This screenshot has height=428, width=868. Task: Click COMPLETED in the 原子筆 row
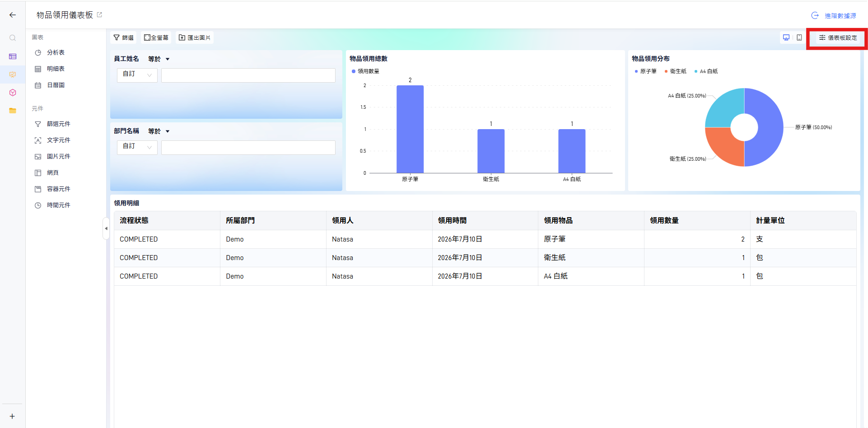pyautogui.click(x=139, y=239)
